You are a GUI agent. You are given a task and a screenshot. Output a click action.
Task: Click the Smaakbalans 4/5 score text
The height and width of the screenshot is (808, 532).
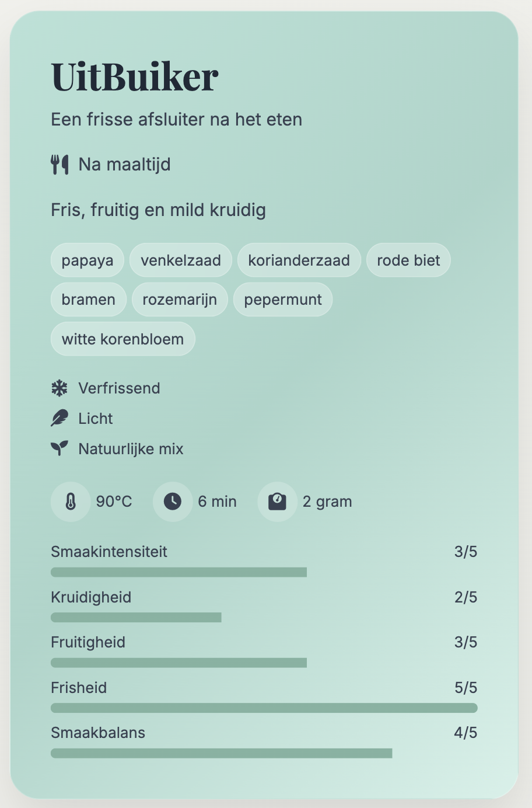tap(466, 733)
